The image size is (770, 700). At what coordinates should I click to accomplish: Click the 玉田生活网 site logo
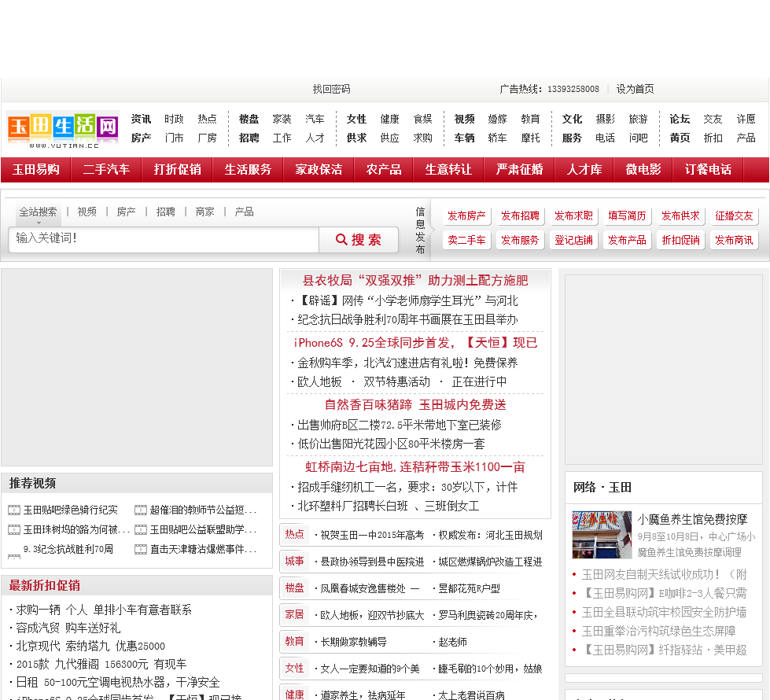(63, 128)
